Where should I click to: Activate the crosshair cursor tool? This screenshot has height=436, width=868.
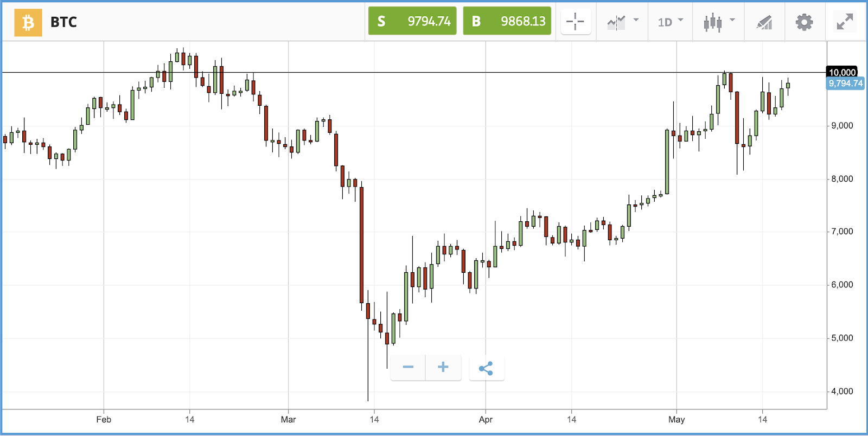pos(576,22)
